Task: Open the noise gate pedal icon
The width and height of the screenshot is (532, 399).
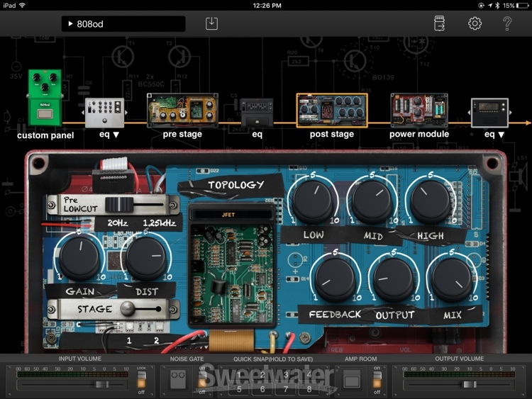Action: [179, 379]
